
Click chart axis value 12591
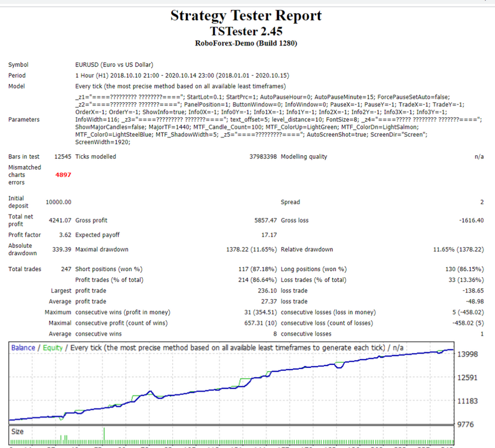pyautogui.click(x=467, y=378)
